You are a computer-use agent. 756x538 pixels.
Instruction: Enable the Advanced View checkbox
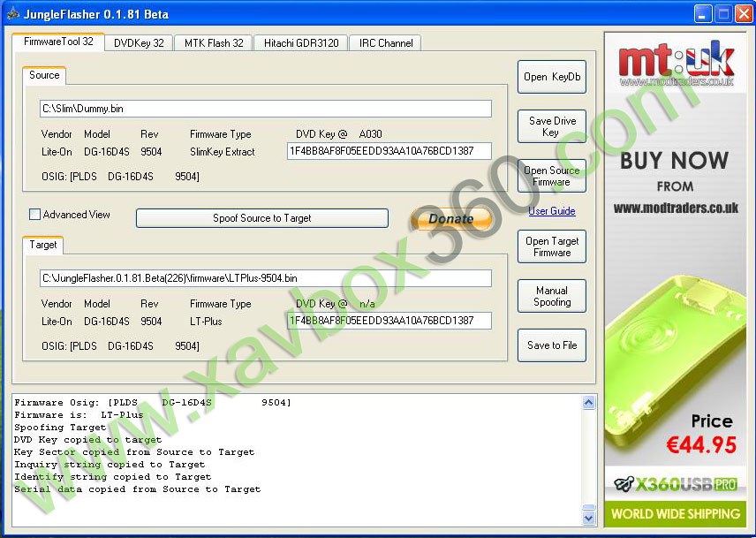[34, 215]
